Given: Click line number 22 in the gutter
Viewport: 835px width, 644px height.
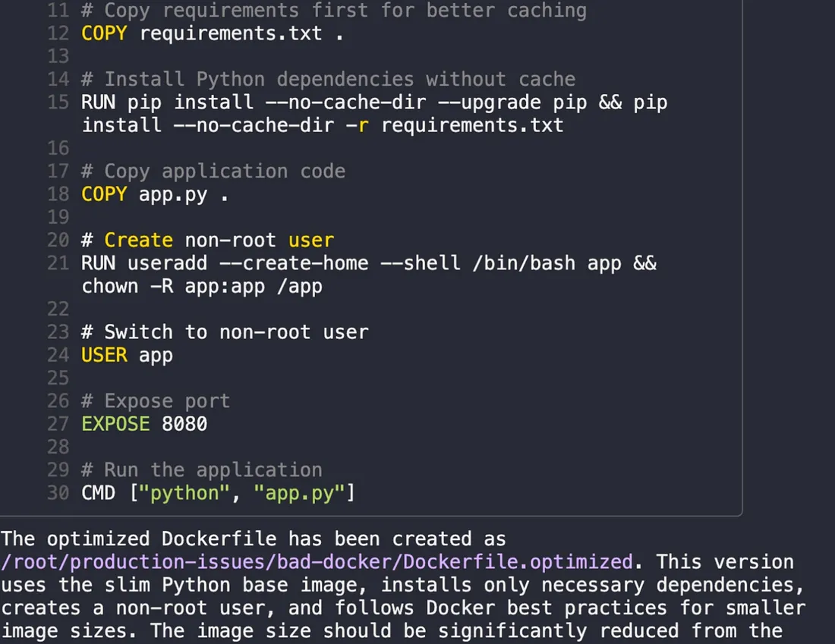Looking at the screenshot, I should tap(58, 309).
